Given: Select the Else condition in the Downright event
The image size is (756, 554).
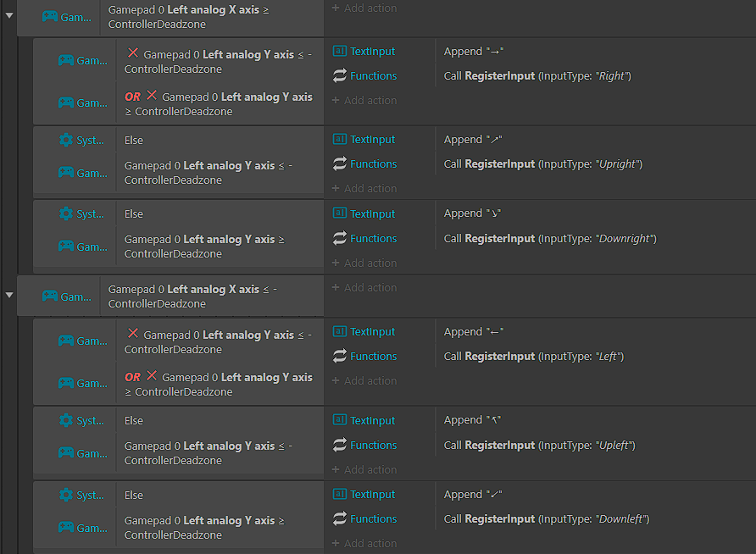Looking at the screenshot, I should click(x=134, y=214).
